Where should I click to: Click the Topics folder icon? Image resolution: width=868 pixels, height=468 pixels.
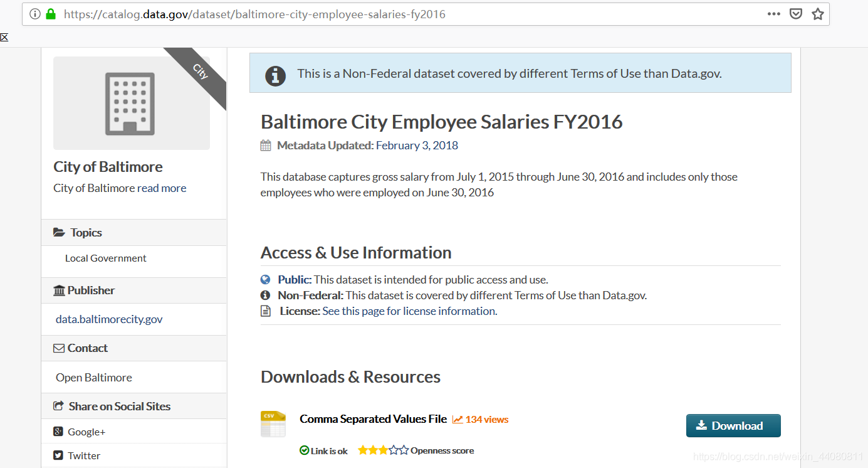point(59,232)
